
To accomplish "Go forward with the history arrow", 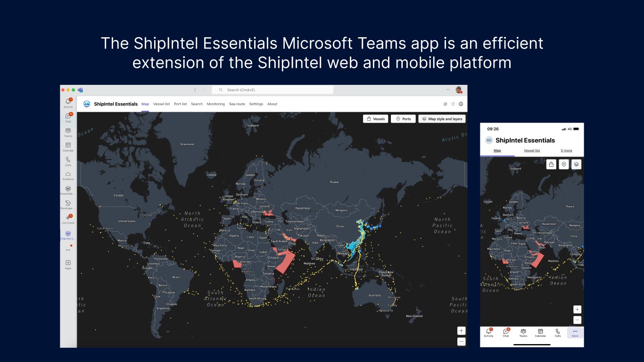I will [x=204, y=90].
